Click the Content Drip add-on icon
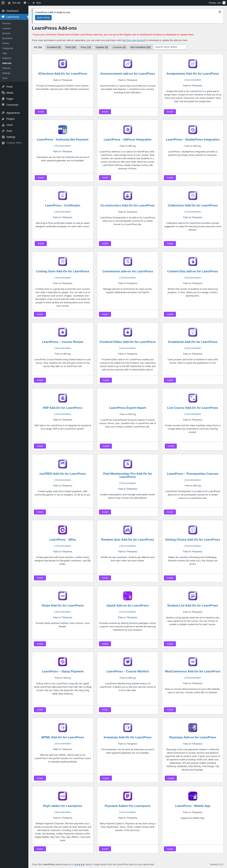 193,262
